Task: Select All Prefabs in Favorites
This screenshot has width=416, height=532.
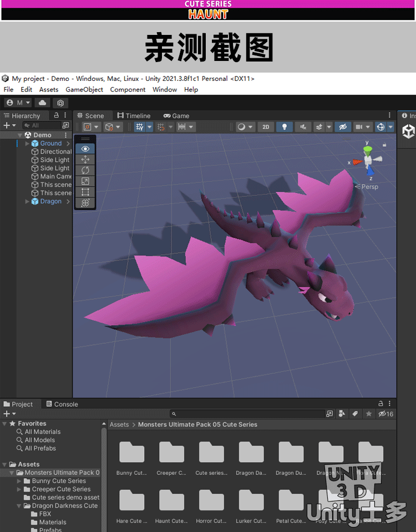Action: pyautogui.click(x=40, y=448)
